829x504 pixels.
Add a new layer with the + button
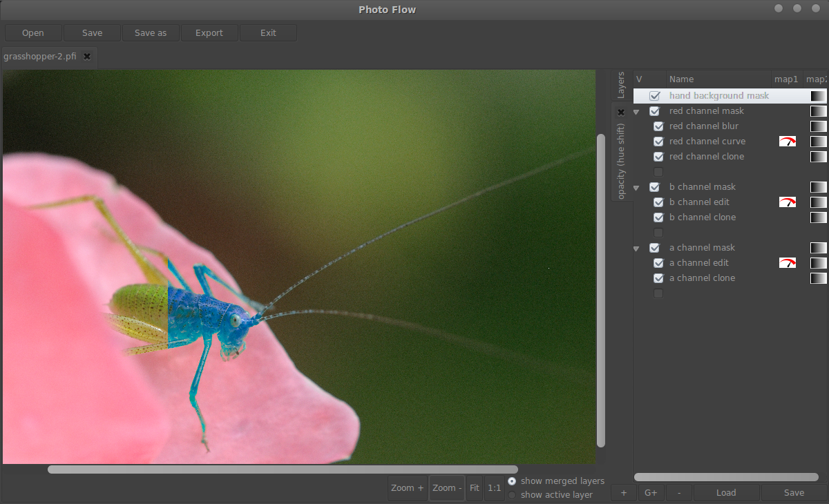[623, 492]
